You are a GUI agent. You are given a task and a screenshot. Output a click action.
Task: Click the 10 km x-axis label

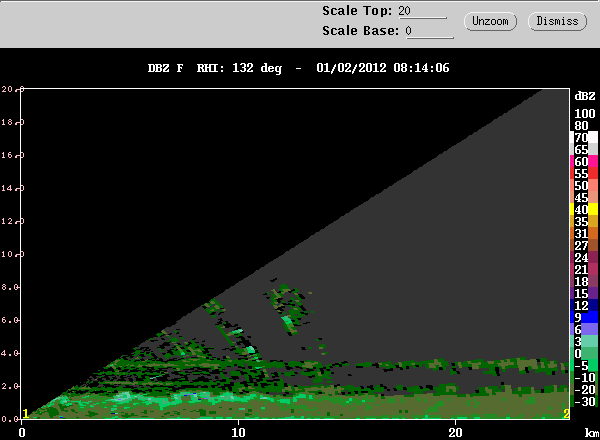[238, 433]
